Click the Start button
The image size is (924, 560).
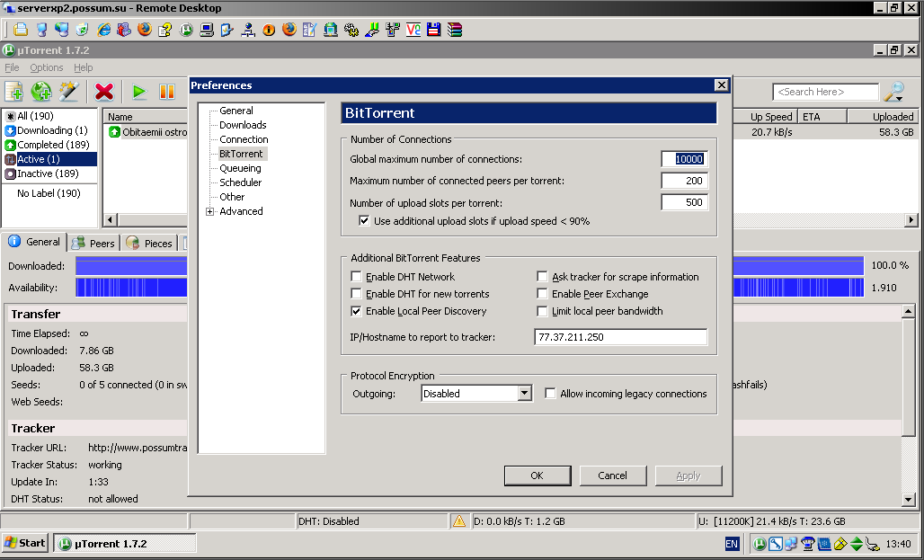coord(25,543)
